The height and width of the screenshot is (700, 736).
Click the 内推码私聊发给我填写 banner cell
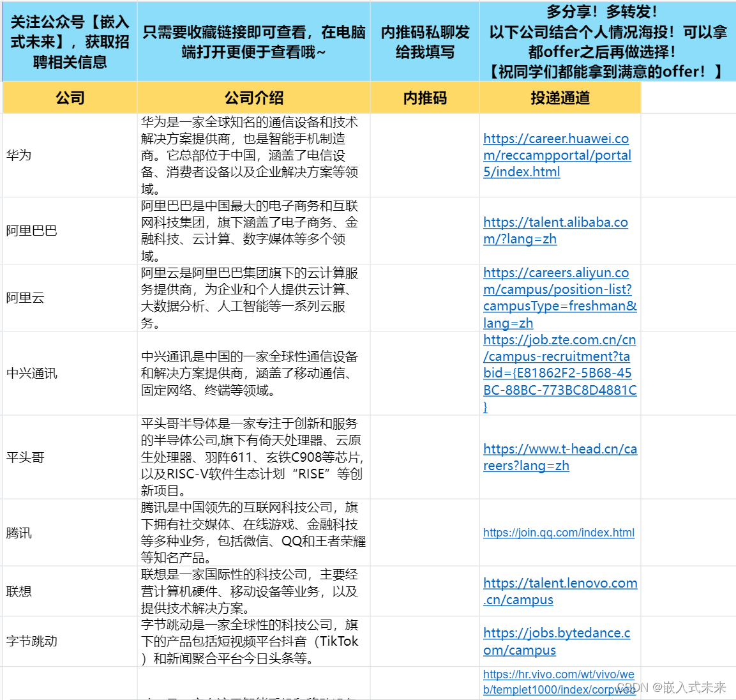[x=424, y=42]
